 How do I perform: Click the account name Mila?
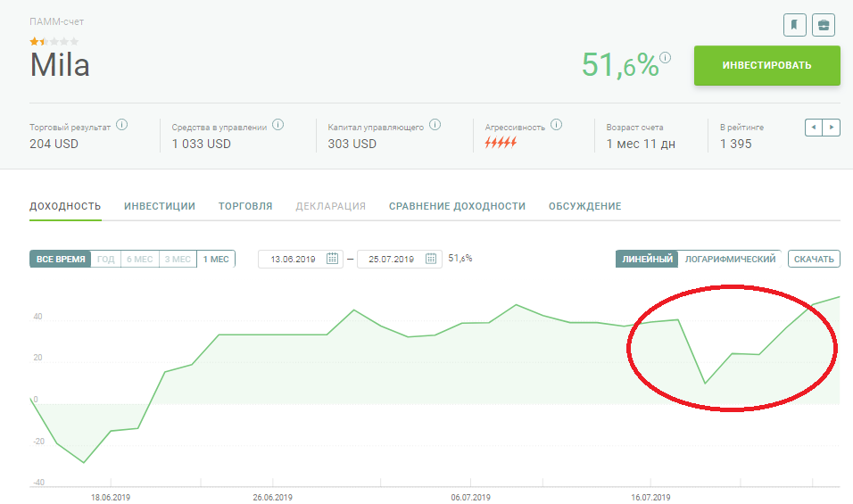[60, 65]
